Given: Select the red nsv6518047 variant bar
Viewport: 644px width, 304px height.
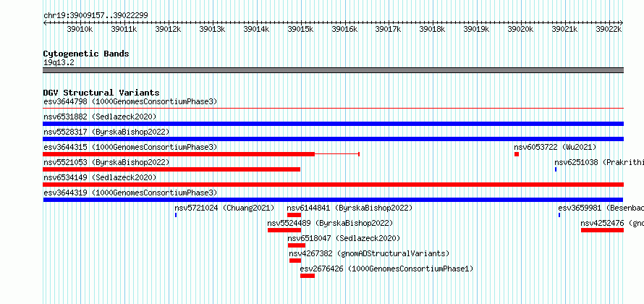Looking at the screenshot, I should (x=297, y=245).
